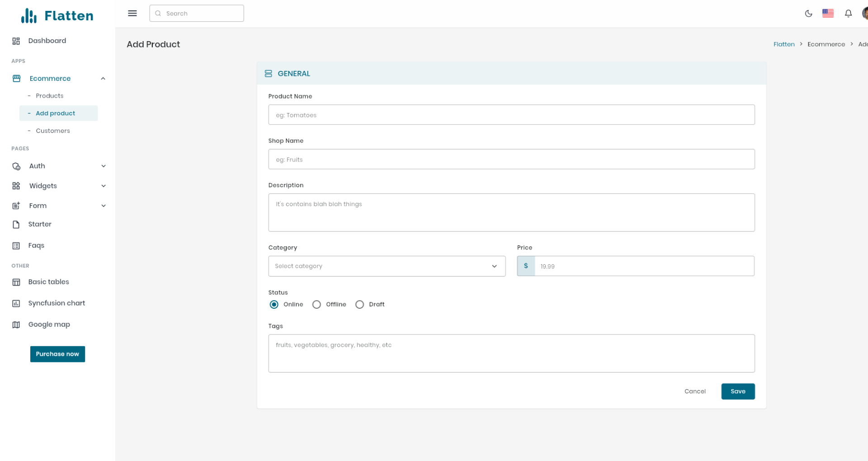Select the Offline status radio button

pos(316,304)
